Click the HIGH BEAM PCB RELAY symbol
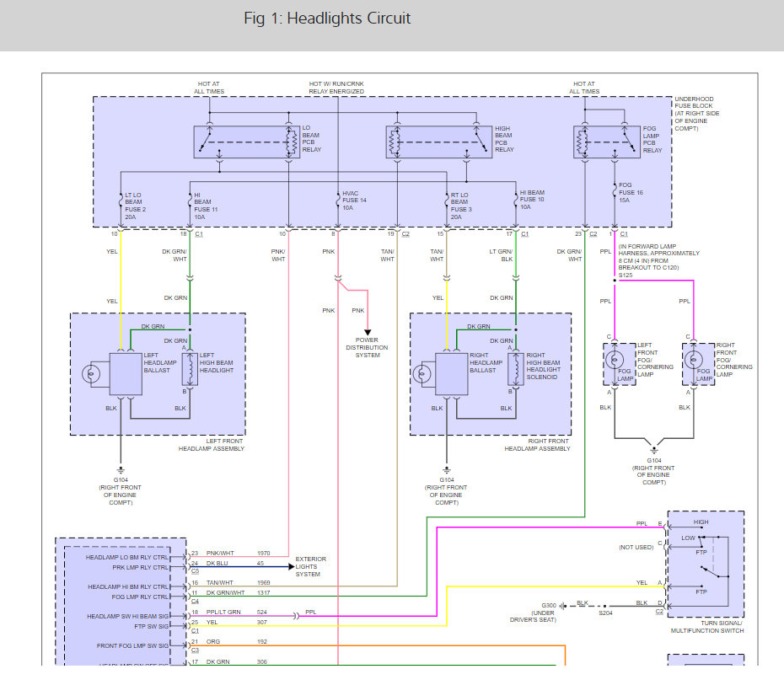Viewport: 784px width, 685px height. (x=439, y=142)
